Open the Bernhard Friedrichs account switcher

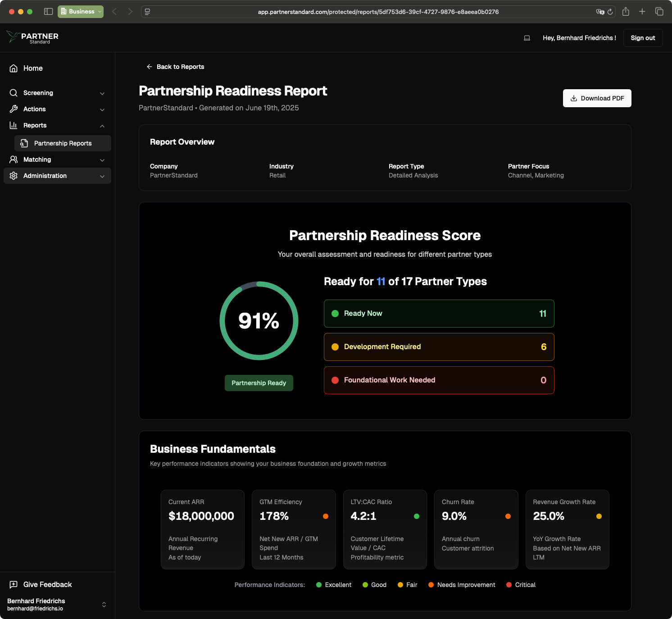57,605
